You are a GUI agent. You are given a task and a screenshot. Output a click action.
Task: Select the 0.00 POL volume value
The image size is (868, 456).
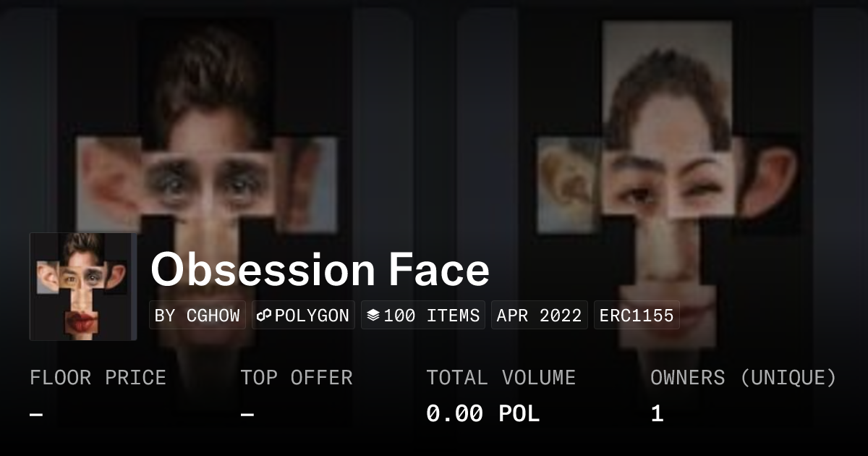(483, 414)
